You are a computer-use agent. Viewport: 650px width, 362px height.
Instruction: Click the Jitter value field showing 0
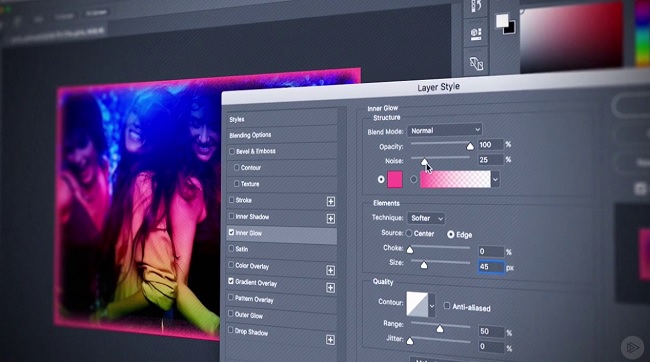coord(492,346)
